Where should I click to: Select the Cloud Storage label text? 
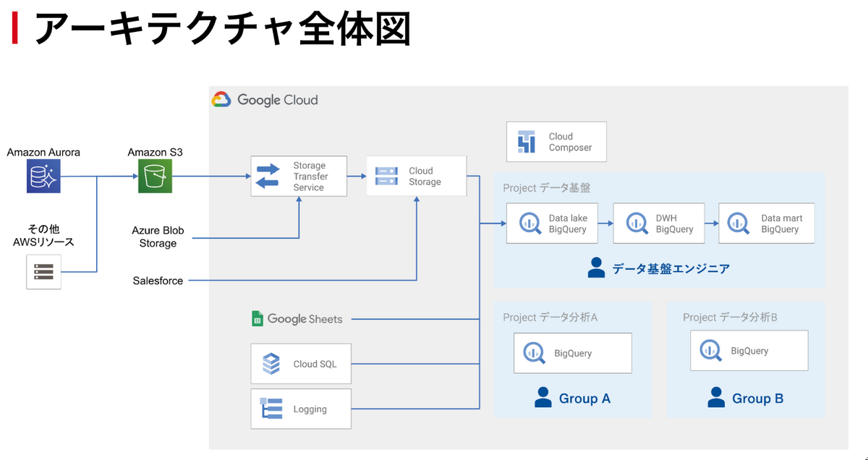[x=425, y=176]
